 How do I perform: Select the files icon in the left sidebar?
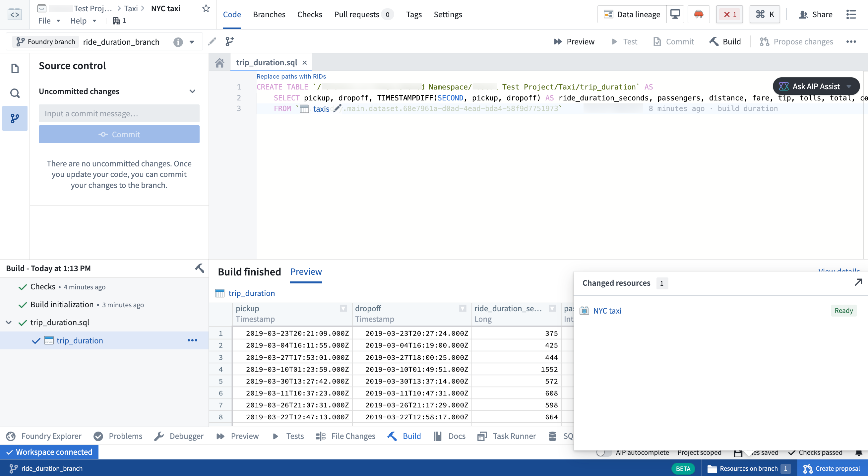coord(15,68)
